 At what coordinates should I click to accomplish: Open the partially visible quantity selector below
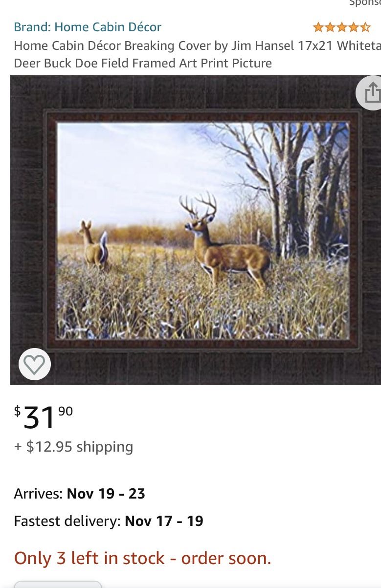tap(58, 585)
